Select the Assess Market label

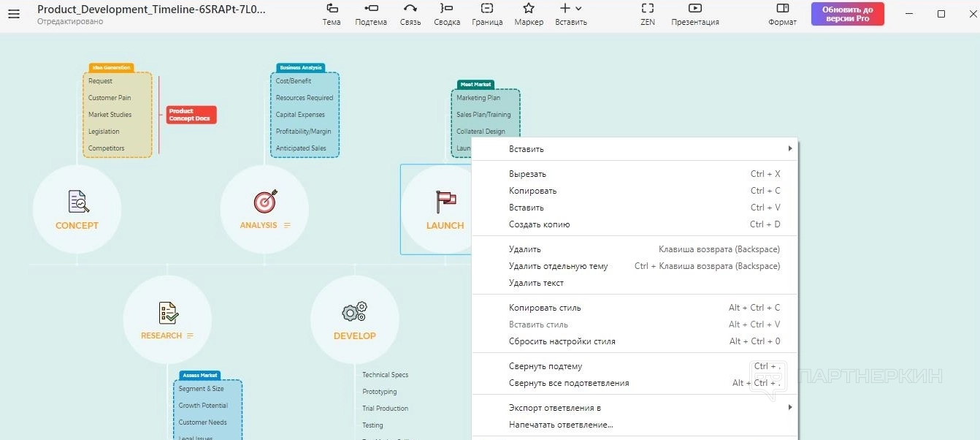(200, 375)
